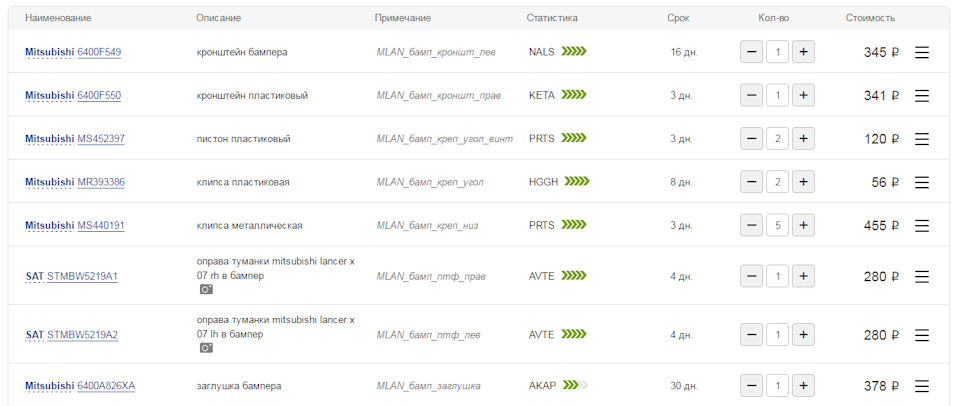Decrease quantity for MS452397 piston
The width and height of the screenshot is (960, 406).
coord(751,139)
